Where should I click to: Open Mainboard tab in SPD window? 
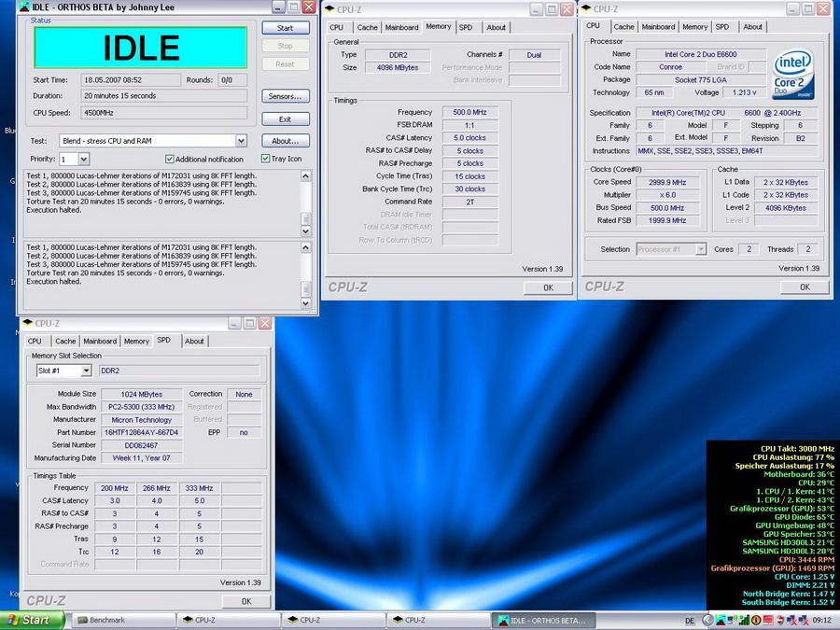(x=100, y=342)
